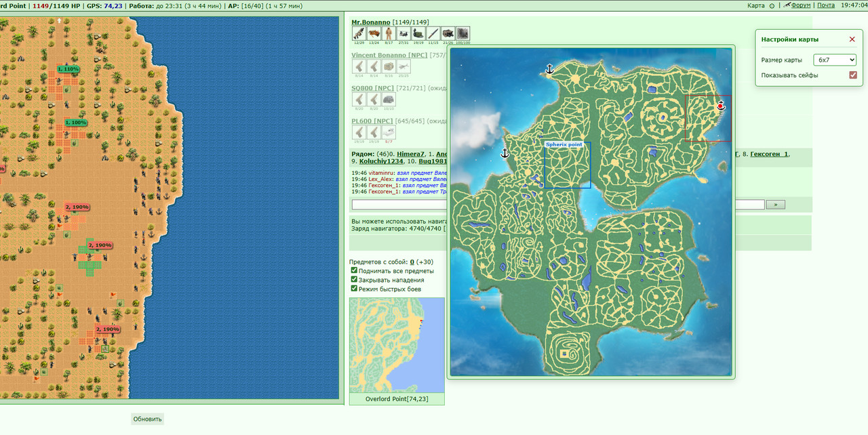The height and width of the screenshot is (435, 868).
Task: Click the Overlord Point minimap thumbnail
Action: [x=397, y=345]
